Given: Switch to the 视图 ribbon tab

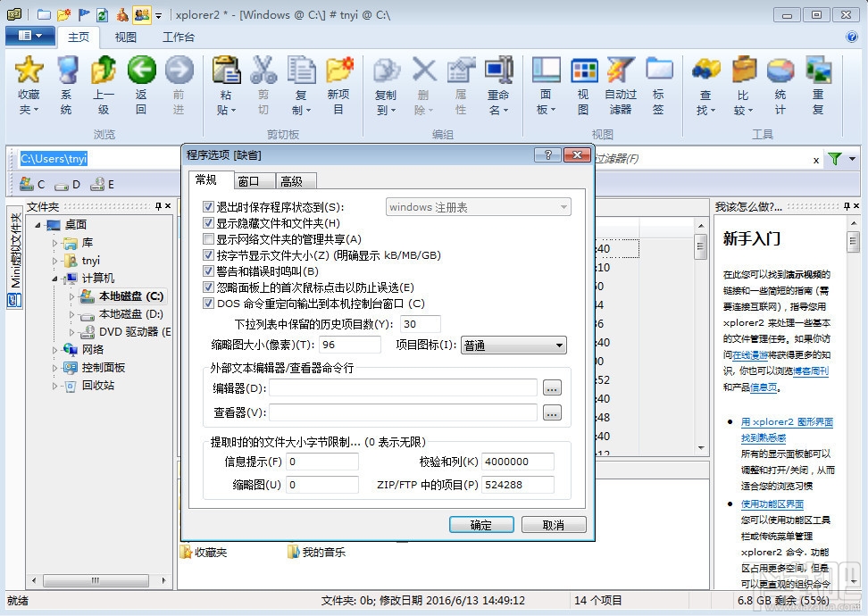Looking at the screenshot, I should pos(124,37).
